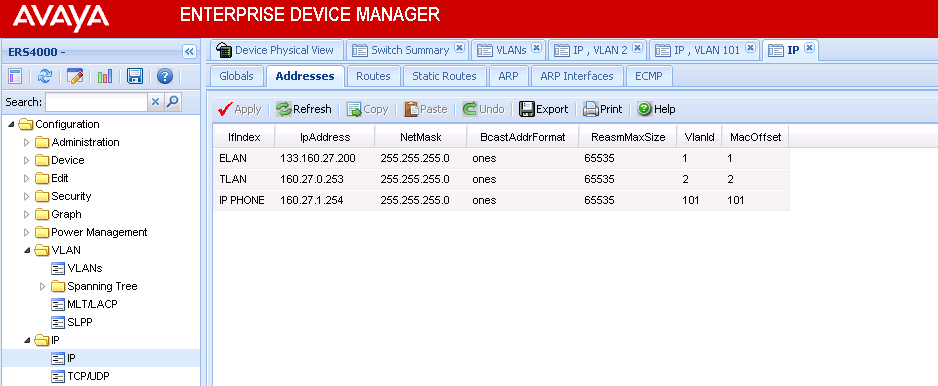Select the IP PHONE row cell
Image resolution: width=938 pixels, height=386 pixels.
[244, 200]
